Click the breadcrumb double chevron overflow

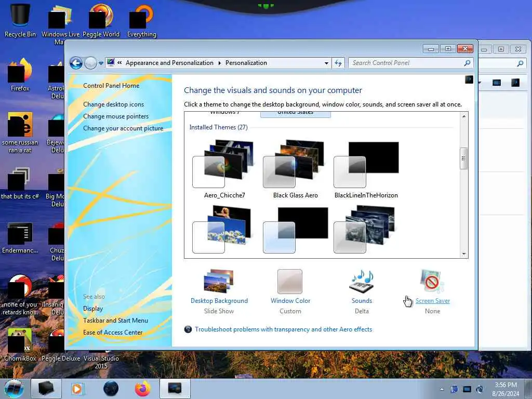[x=119, y=63]
